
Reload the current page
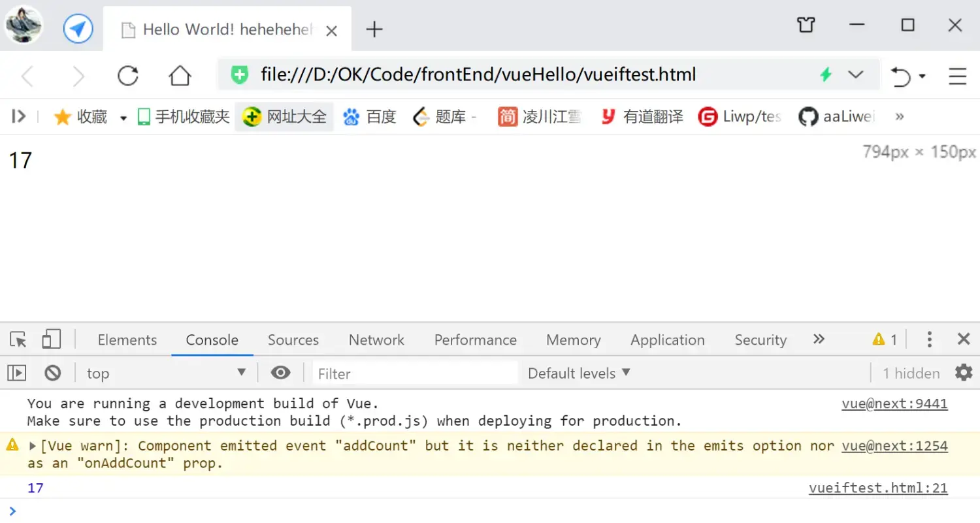(x=128, y=76)
